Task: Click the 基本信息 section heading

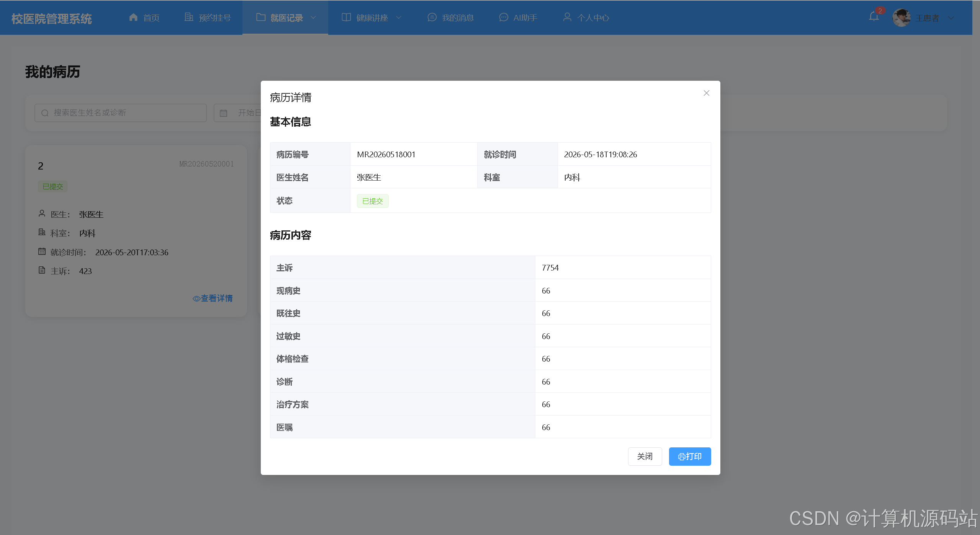Action: coord(291,122)
